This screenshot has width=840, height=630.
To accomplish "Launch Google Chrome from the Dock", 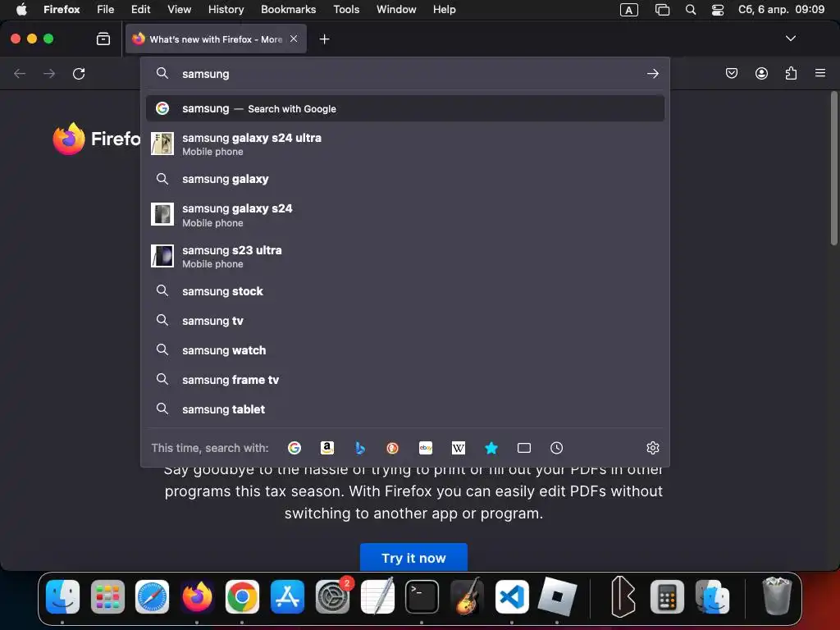I will pyautogui.click(x=242, y=596).
